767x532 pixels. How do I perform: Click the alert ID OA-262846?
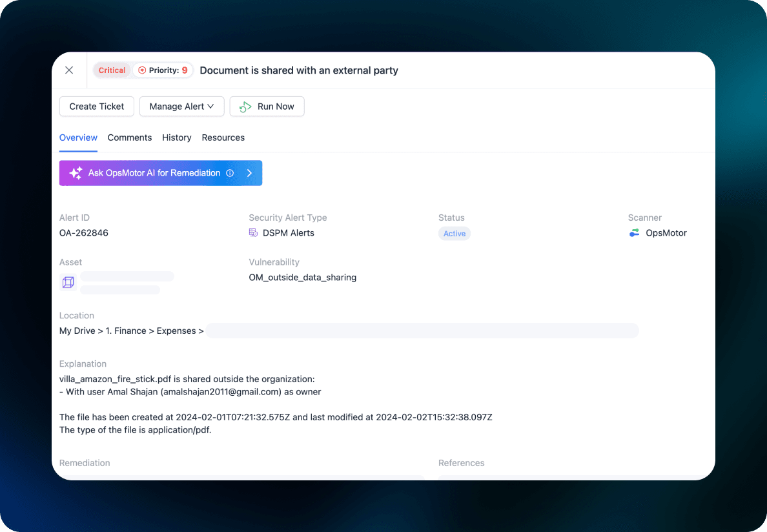tap(84, 233)
